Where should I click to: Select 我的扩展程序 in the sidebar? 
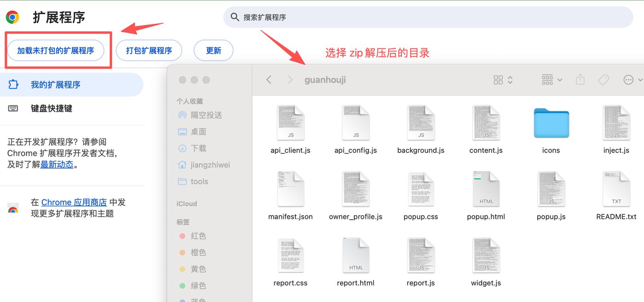click(x=71, y=85)
